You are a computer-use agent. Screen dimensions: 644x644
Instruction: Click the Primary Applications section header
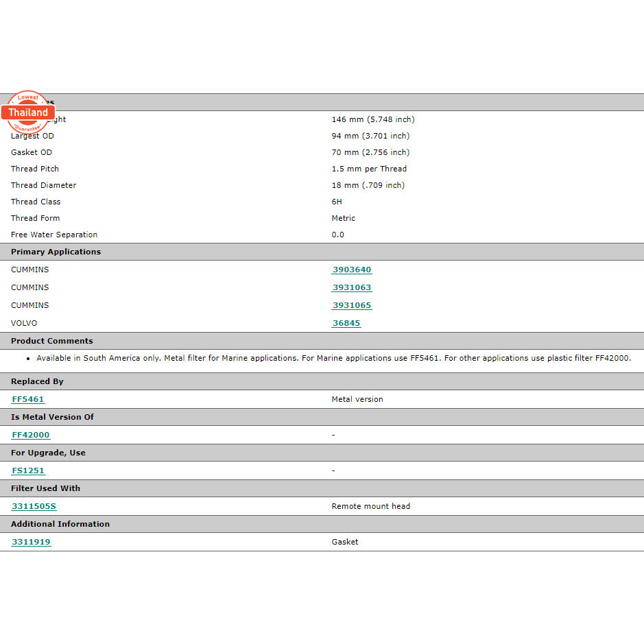point(56,252)
